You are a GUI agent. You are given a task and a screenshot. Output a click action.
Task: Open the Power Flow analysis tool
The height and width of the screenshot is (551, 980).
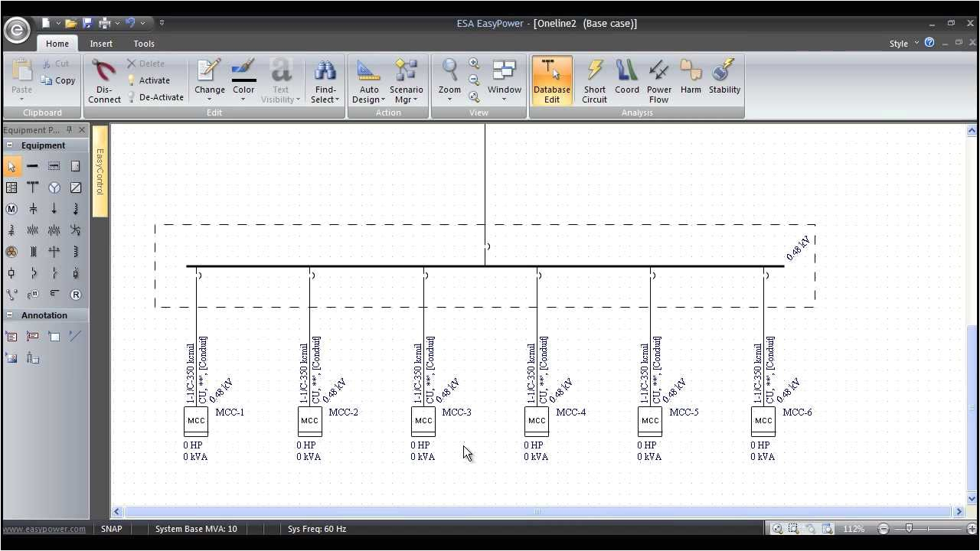pyautogui.click(x=658, y=80)
